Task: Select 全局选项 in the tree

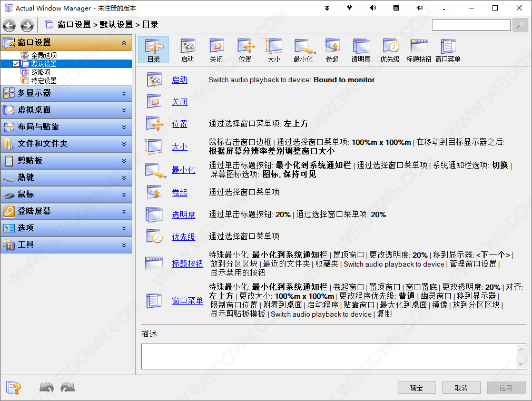Action: tap(44, 55)
